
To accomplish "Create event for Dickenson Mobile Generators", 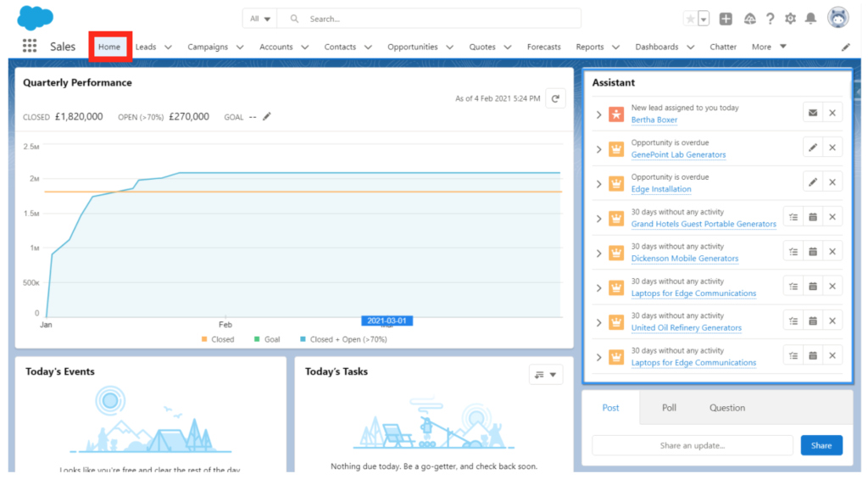I will 813,251.
